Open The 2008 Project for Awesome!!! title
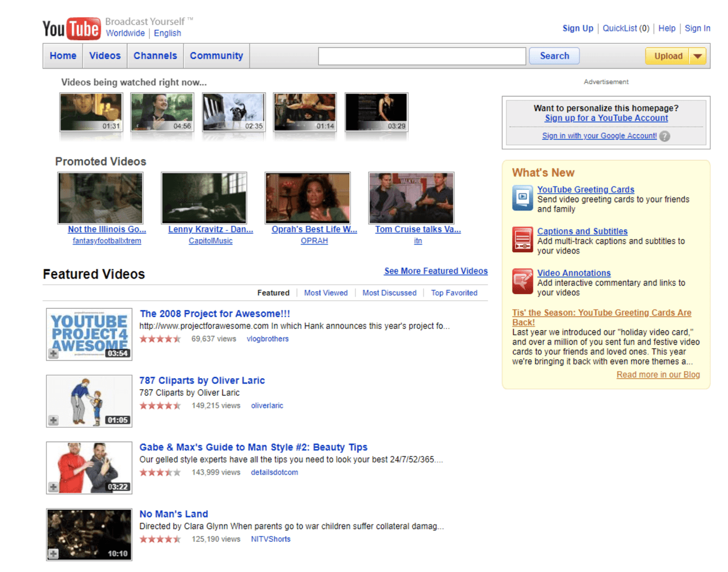Image resolution: width=728 pixels, height=572 pixels. (215, 313)
